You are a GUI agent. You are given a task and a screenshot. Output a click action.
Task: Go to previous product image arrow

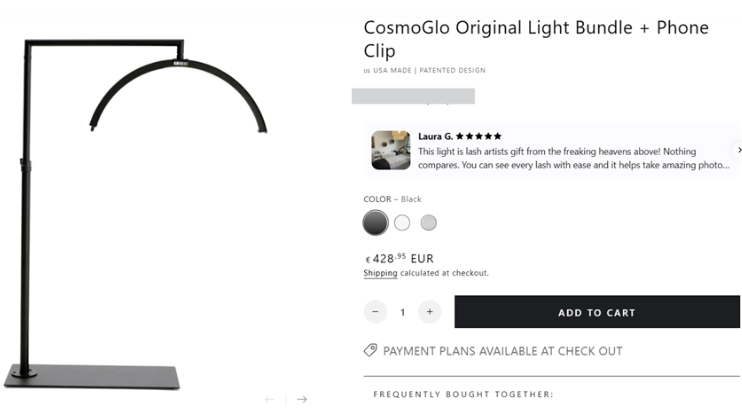coord(270,399)
